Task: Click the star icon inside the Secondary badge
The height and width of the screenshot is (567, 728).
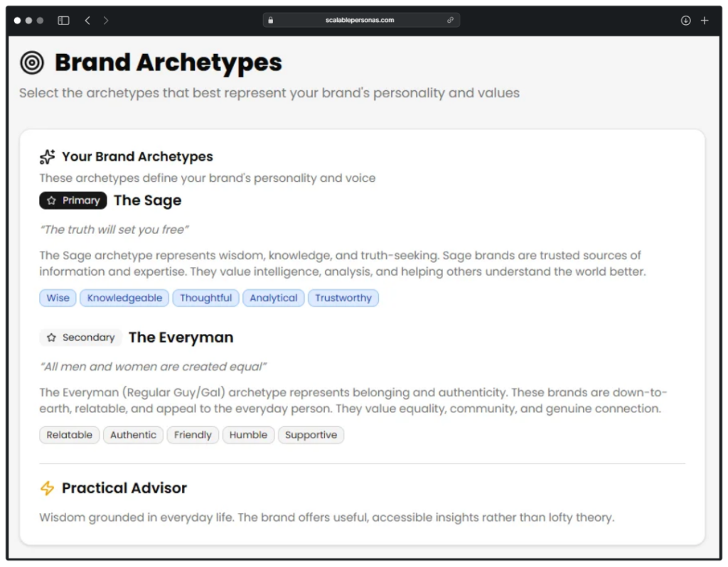Action: pos(50,337)
